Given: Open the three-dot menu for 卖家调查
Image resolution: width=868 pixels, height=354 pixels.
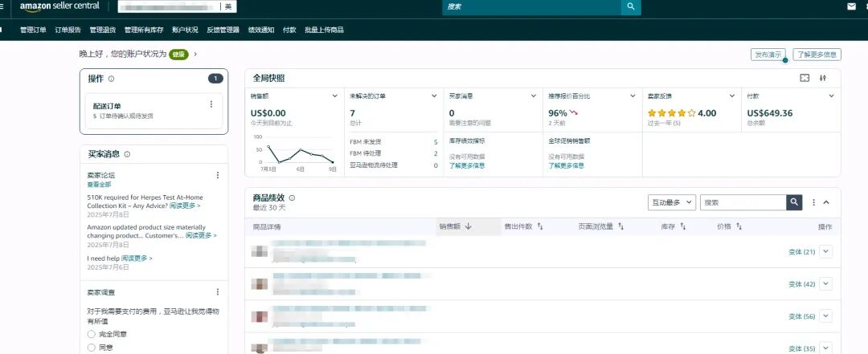Looking at the screenshot, I should 218,291.
